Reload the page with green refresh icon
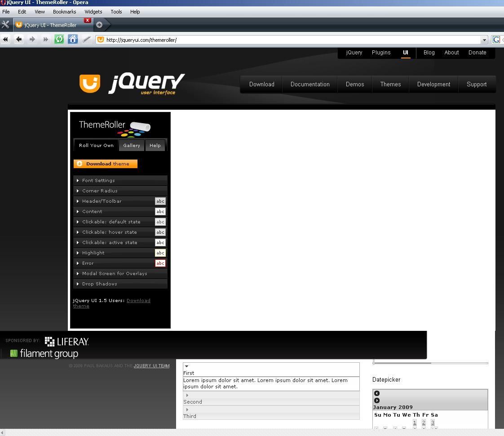Screen dimensions: 504x436 (x=59, y=40)
